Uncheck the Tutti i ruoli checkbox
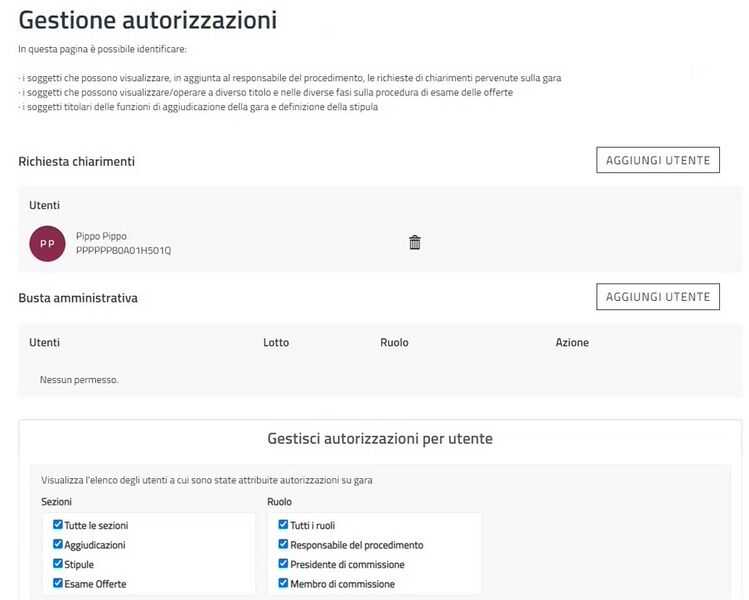Screen dimensions: 749x600 coord(283,525)
